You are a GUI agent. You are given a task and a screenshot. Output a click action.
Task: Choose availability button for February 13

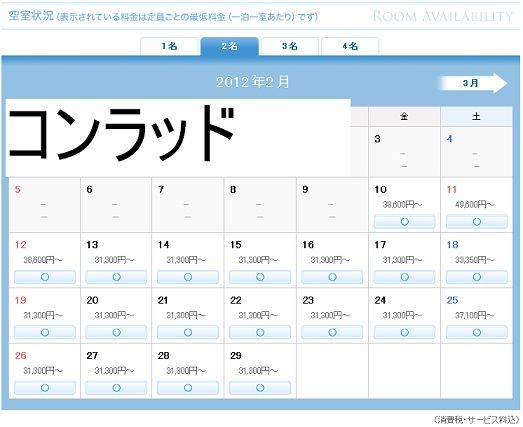point(116,277)
